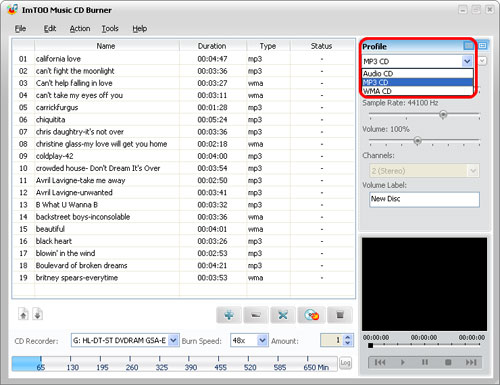Screen dimensions: 500x385
Task: Select track 10 crowded house Don't Dream It's Over
Action: [183, 168]
